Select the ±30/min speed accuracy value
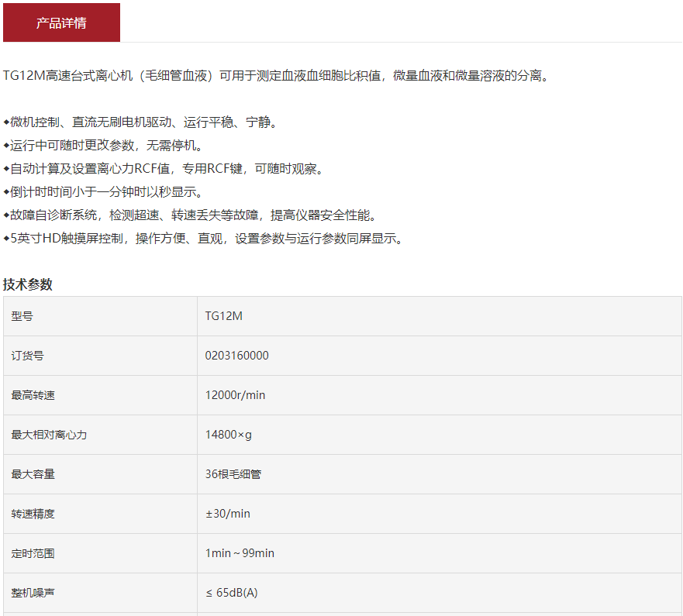 [228, 514]
